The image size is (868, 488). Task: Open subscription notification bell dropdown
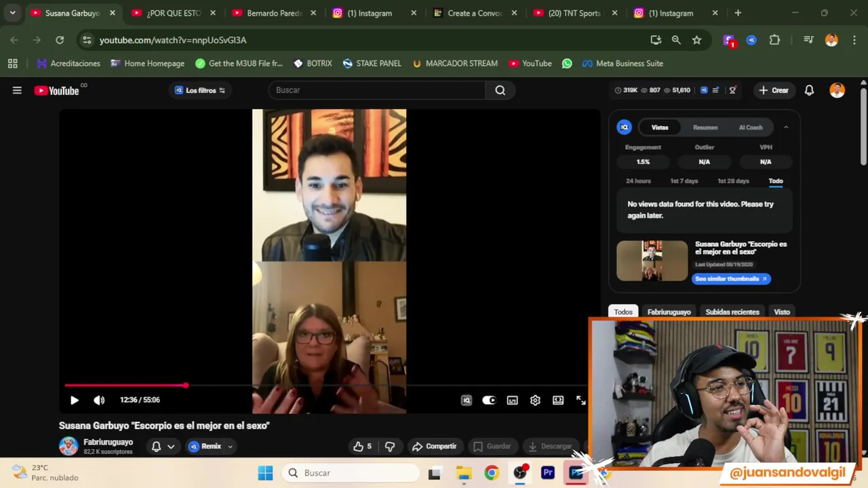[x=163, y=446]
